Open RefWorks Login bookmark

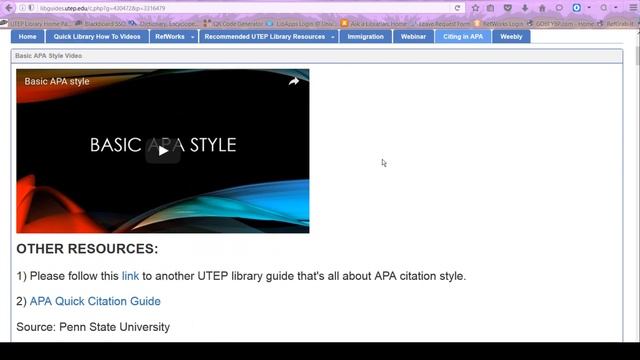coord(499,24)
